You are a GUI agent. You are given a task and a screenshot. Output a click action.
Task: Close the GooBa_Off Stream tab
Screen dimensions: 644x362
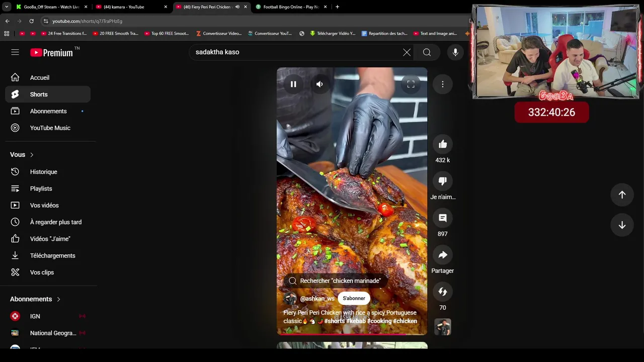[86, 7]
